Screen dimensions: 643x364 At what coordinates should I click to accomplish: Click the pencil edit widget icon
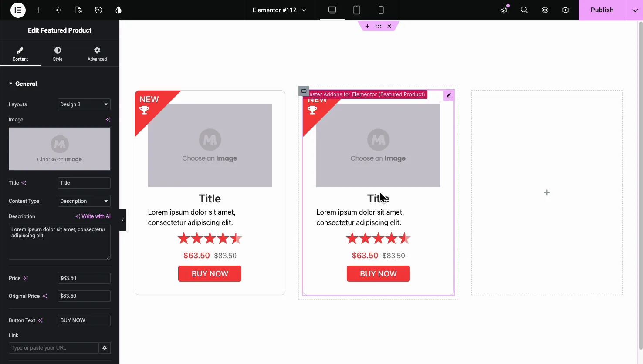(x=449, y=95)
